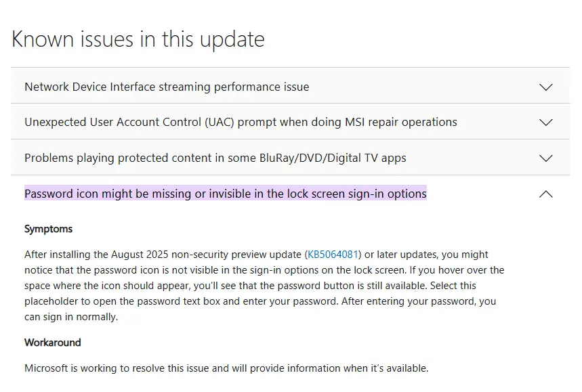This screenshot has width=582, height=392.
Task: Click the chevron beside the UAC prompt row
Action: (546, 122)
